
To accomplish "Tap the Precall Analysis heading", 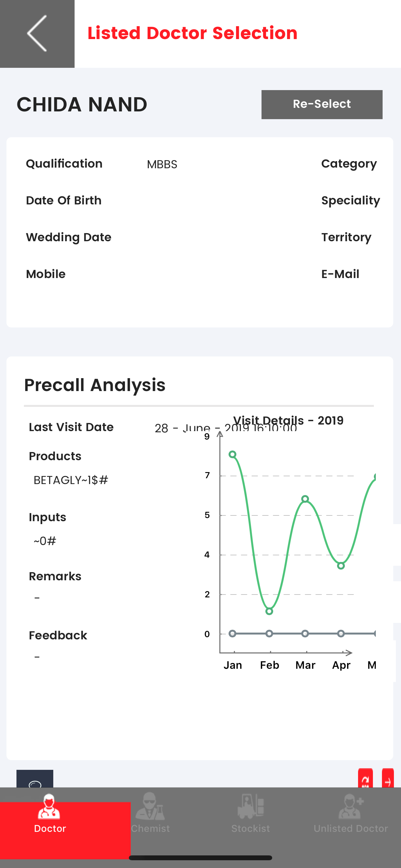I will pos(95,385).
